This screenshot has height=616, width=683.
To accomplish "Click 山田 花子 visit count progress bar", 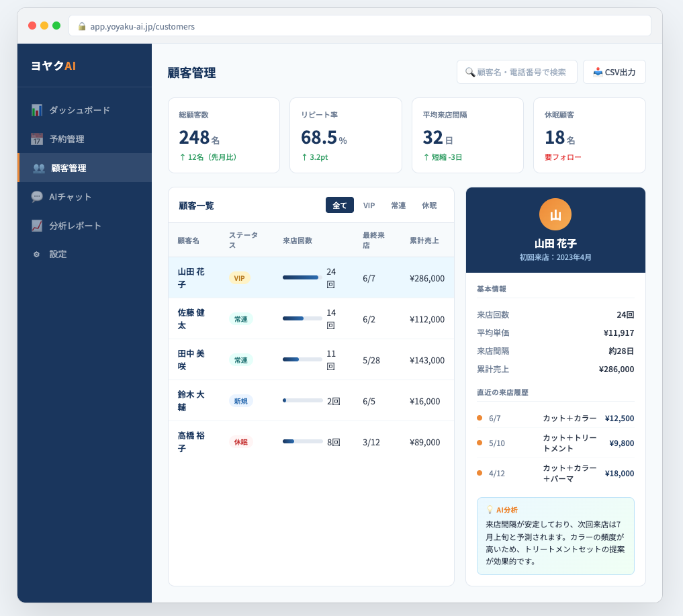I will tap(302, 277).
